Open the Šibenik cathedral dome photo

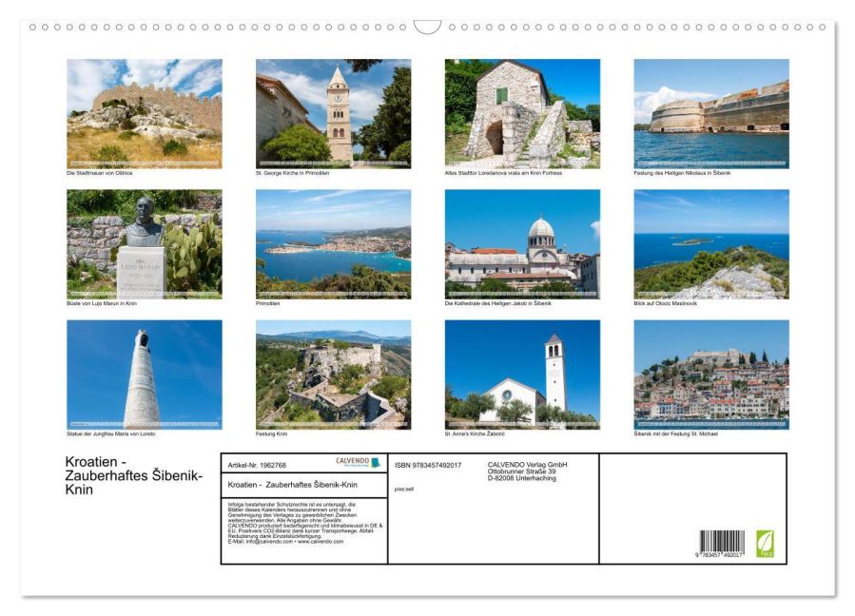pos(522,243)
